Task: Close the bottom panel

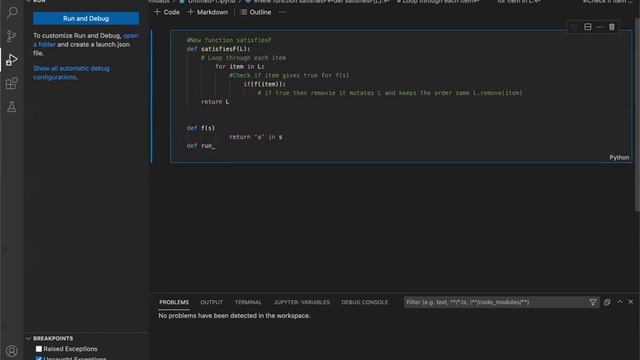Action: pyautogui.click(x=631, y=302)
